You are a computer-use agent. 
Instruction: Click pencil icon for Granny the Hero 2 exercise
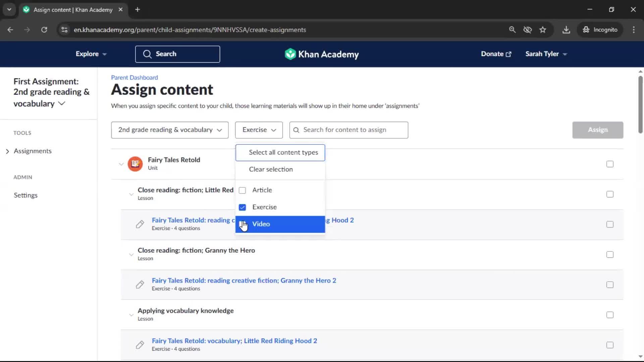pos(140,285)
